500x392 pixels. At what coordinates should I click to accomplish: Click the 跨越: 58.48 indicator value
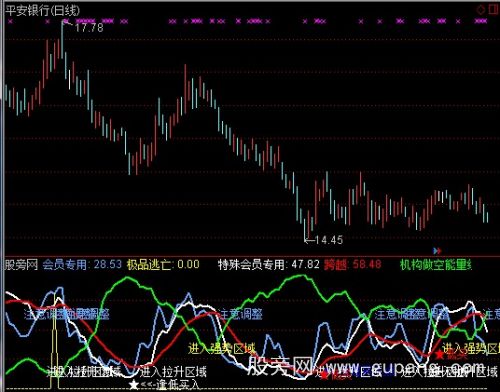[x=353, y=265]
